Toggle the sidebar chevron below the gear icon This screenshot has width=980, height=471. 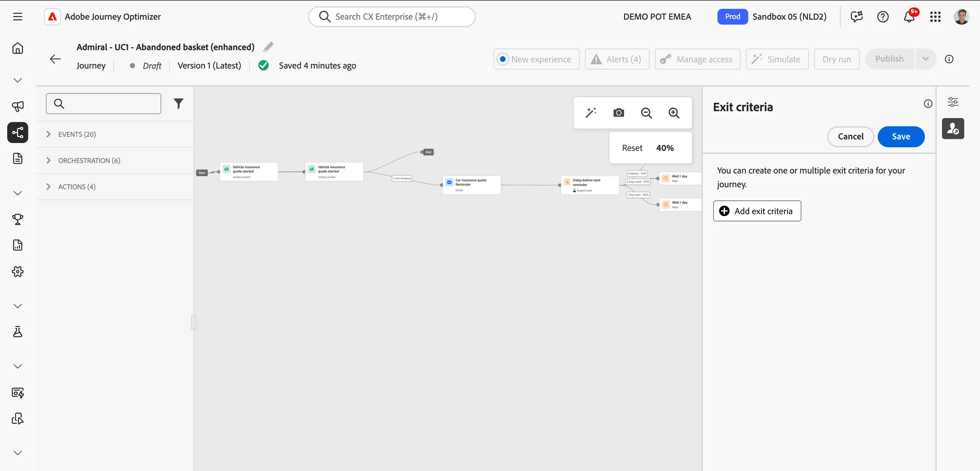(17, 305)
